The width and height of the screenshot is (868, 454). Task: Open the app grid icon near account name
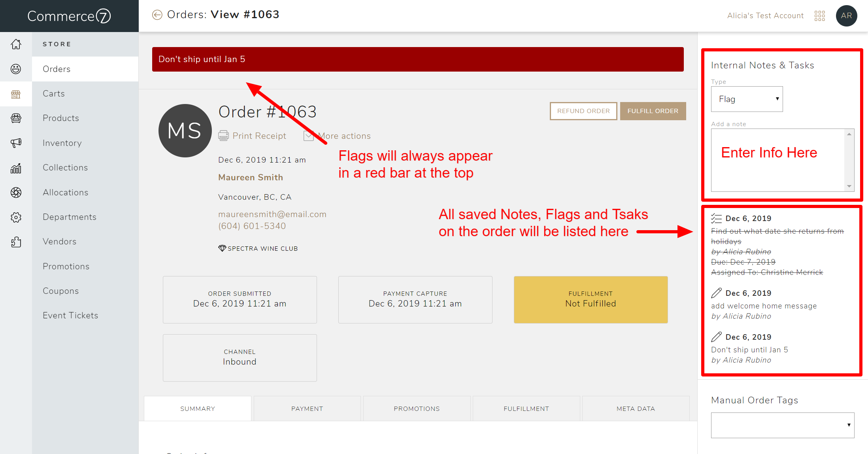click(819, 16)
